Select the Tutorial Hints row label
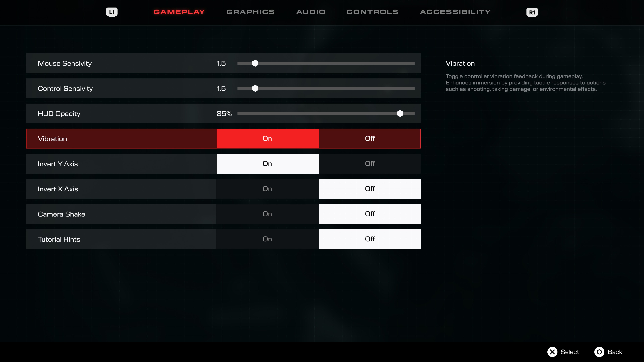Screen dimensions: 644x362 point(59,239)
